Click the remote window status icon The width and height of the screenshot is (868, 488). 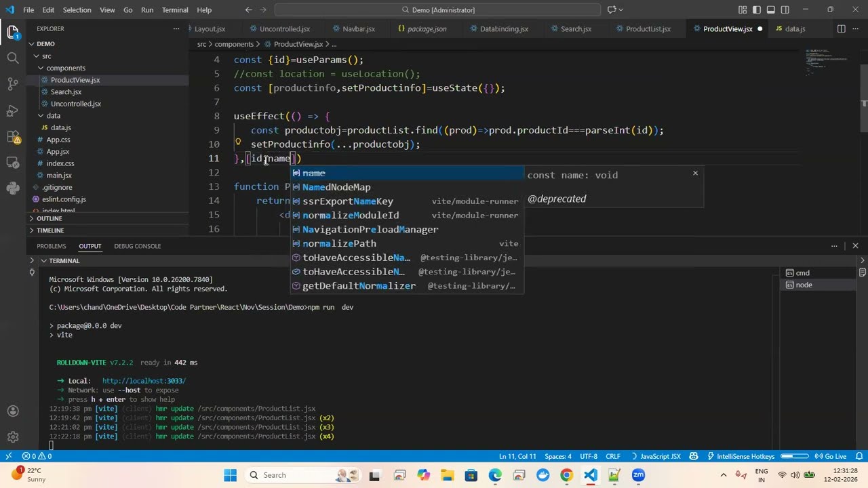pos(8,456)
